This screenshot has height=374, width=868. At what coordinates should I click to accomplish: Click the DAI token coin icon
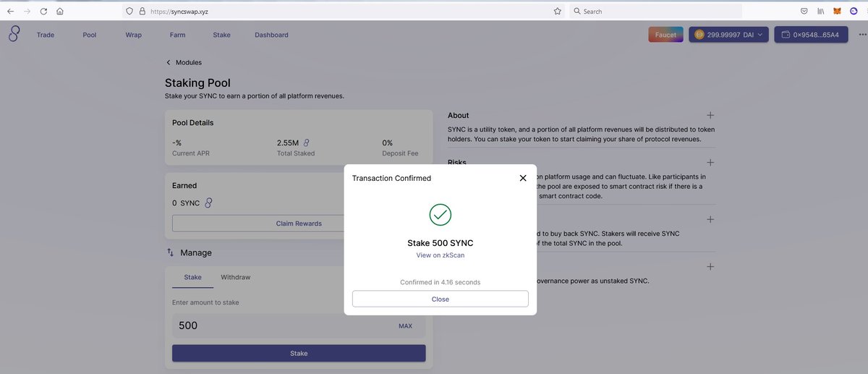[x=699, y=35]
